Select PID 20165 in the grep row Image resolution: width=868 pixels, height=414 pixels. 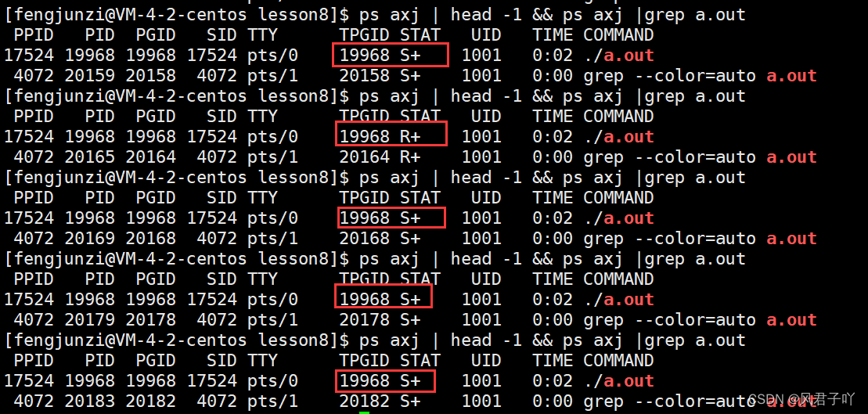click(90, 157)
